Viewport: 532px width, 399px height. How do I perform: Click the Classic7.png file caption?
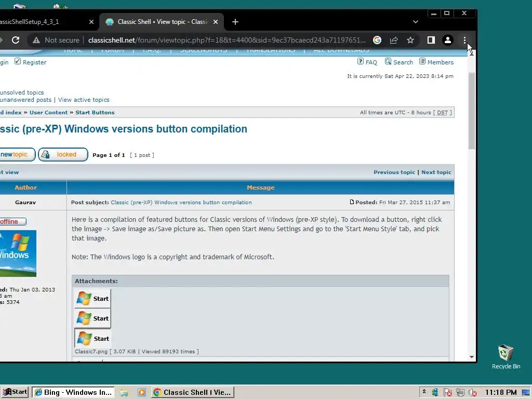coord(137,352)
